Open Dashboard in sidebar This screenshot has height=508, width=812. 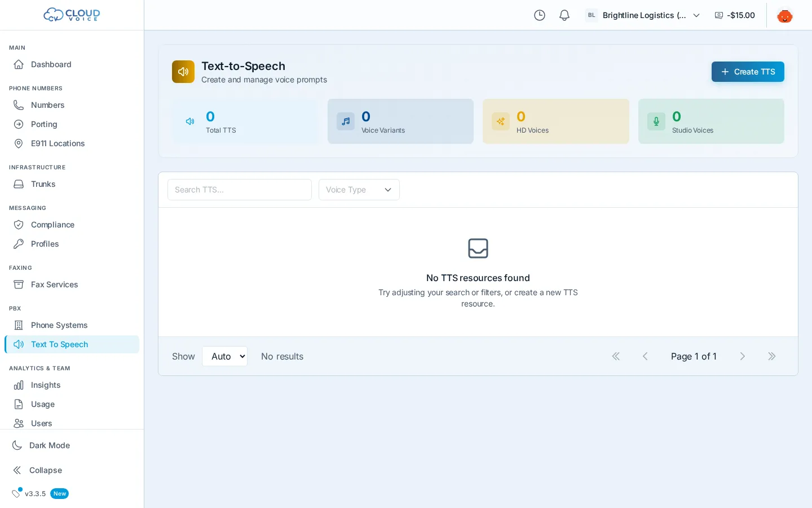tap(72, 64)
